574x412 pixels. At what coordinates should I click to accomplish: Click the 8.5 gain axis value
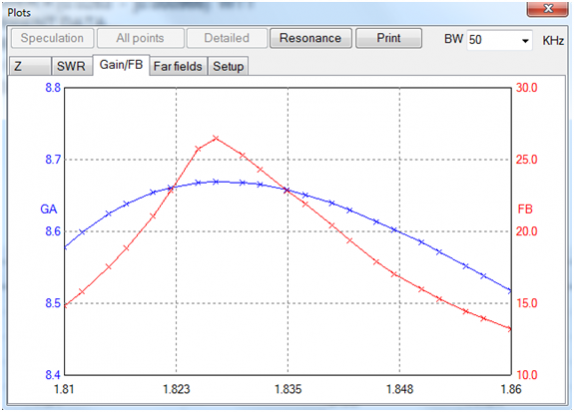[x=53, y=303]
